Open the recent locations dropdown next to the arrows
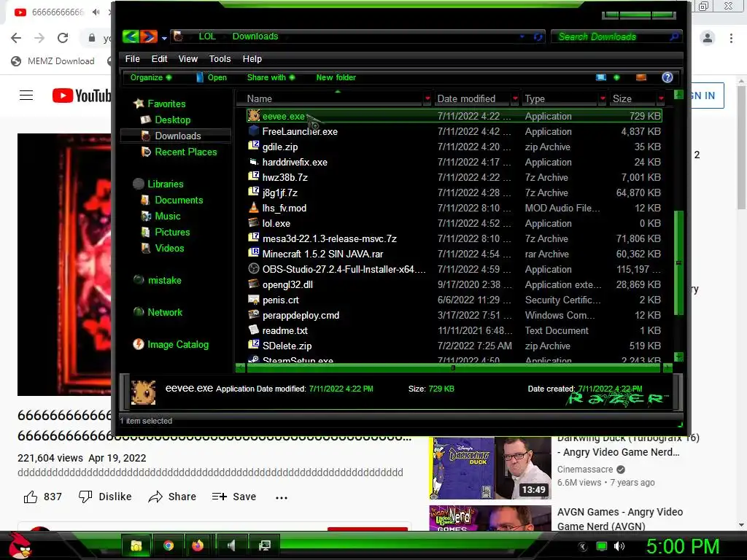 [164, 38]
